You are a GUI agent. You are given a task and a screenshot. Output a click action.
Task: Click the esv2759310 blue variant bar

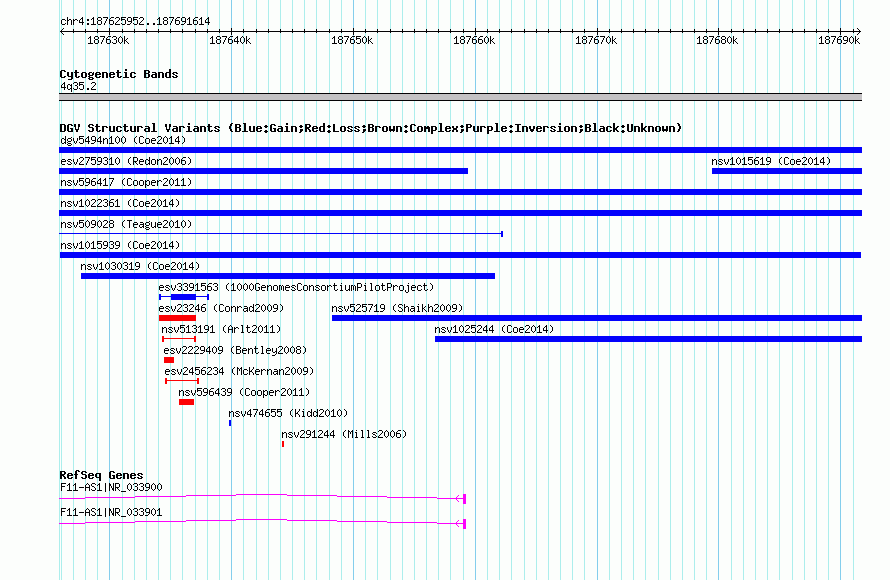(263, 171)
